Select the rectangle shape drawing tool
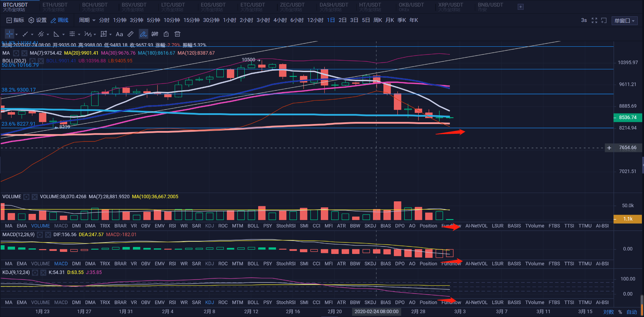The height and width of the screenshot is (317, 644). 103,34
